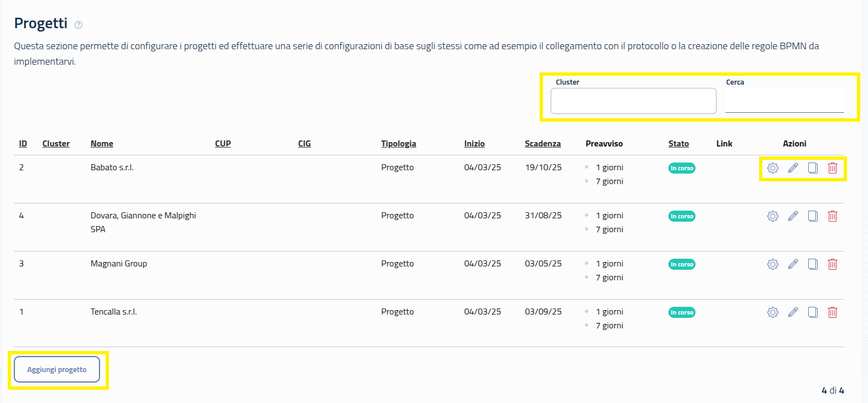The width and height of the screenshot is (868, 403).
Task: Sort projects by Nome column
Action: (x=102, y=144)
